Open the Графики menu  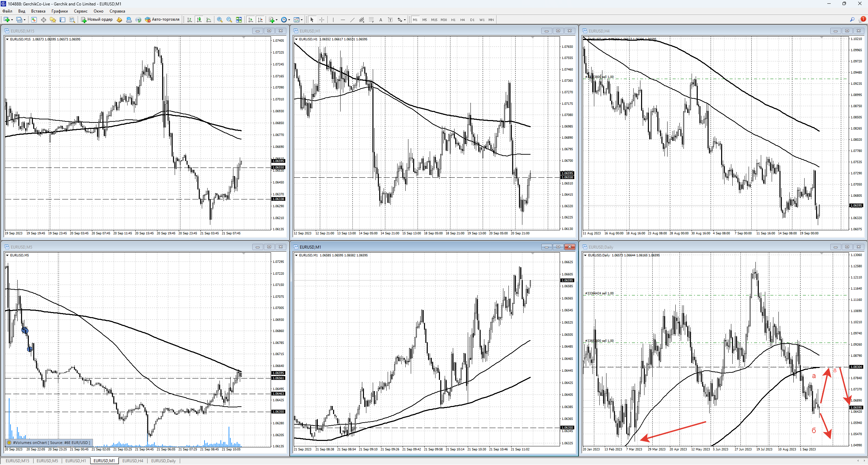pyautogui.click(x=59, y=11)
